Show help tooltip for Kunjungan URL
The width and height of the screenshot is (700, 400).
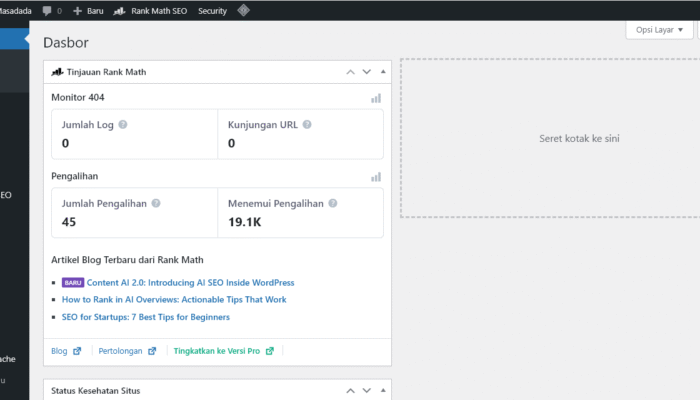[307, 125]
